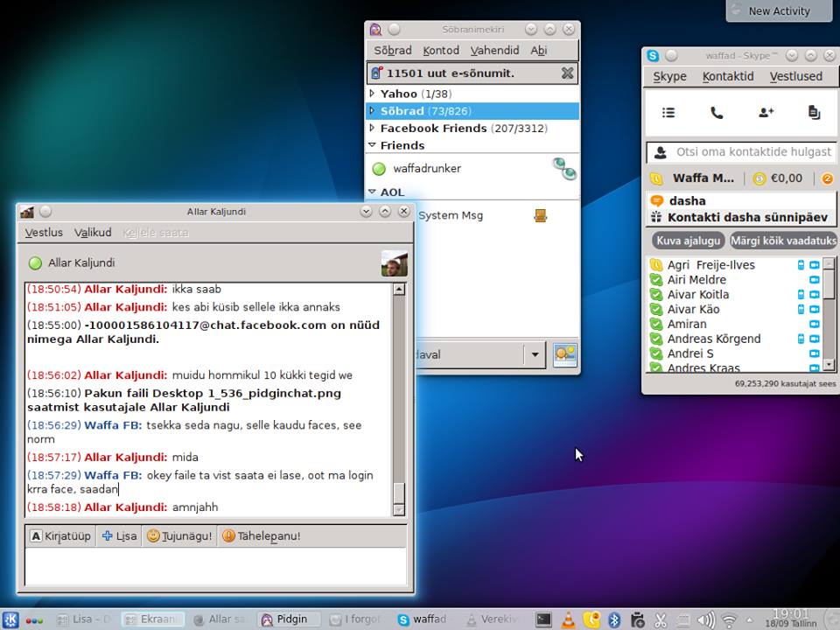
Task: Expand the Yahoo buddy group
Action: click(372, 94)
